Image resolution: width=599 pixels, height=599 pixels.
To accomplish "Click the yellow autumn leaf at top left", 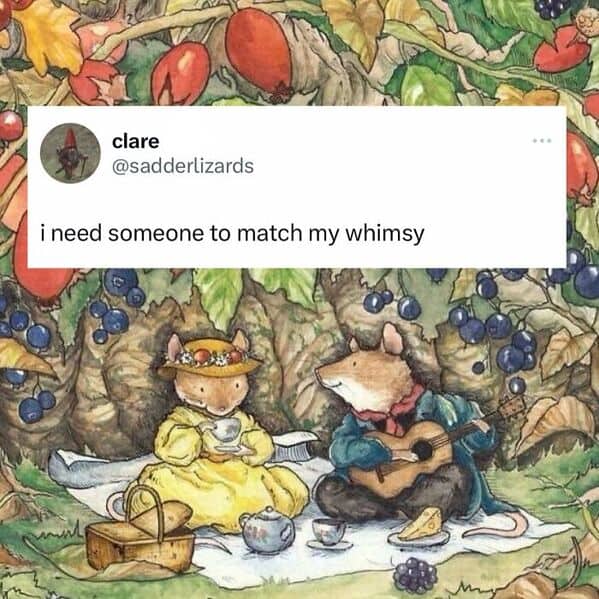I will click(49, 37).
